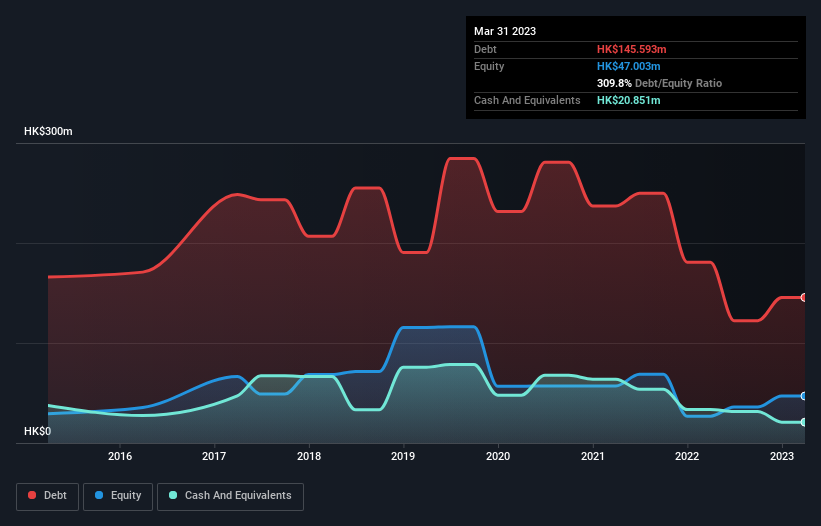Screen dimensions: 821x526
Task: Select the 2022 x-axis label
Action: pos(687,456)
